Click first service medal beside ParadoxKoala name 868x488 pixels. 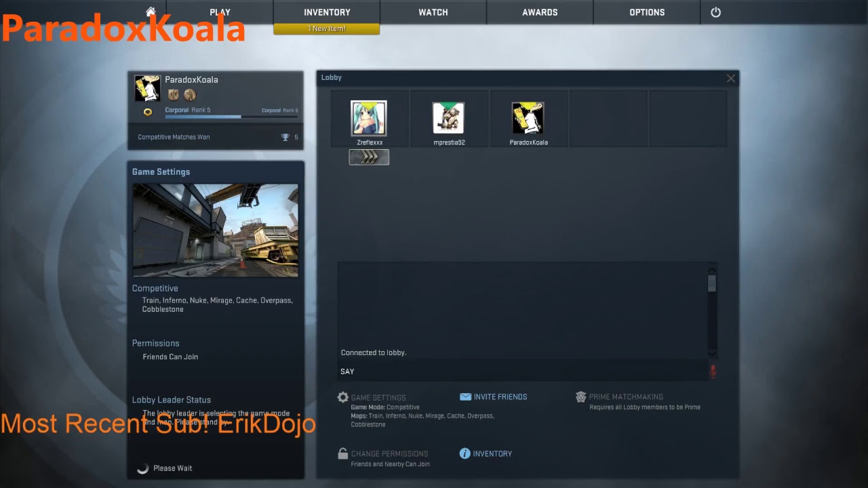173,95
